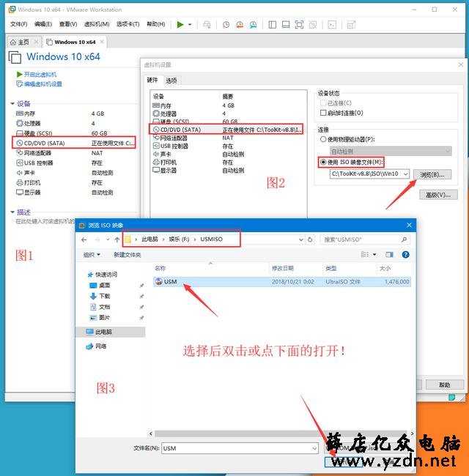Click the up-one-level arrow in browse dialog
Image resolution: width=469 pixels, height=476 pixels.
tap(117, 239)
